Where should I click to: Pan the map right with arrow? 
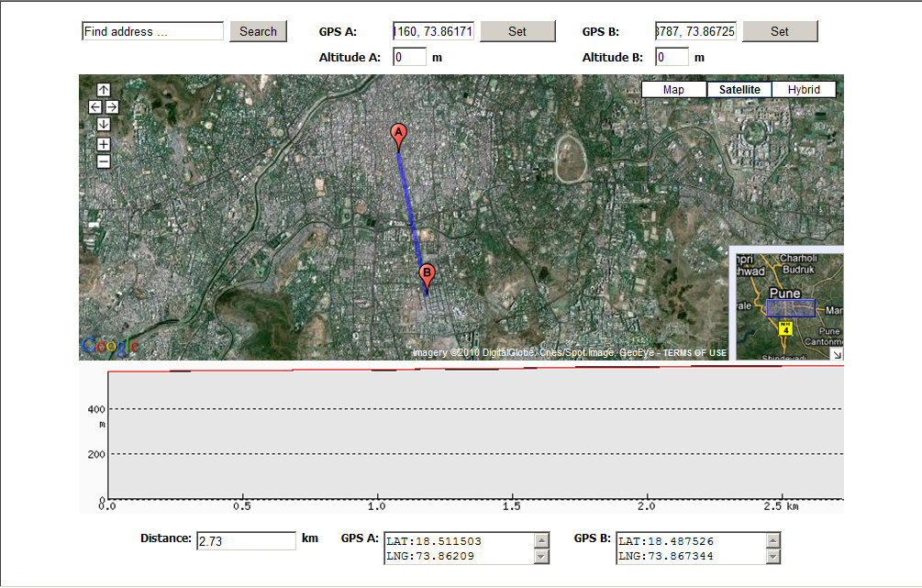pos(112,107)
